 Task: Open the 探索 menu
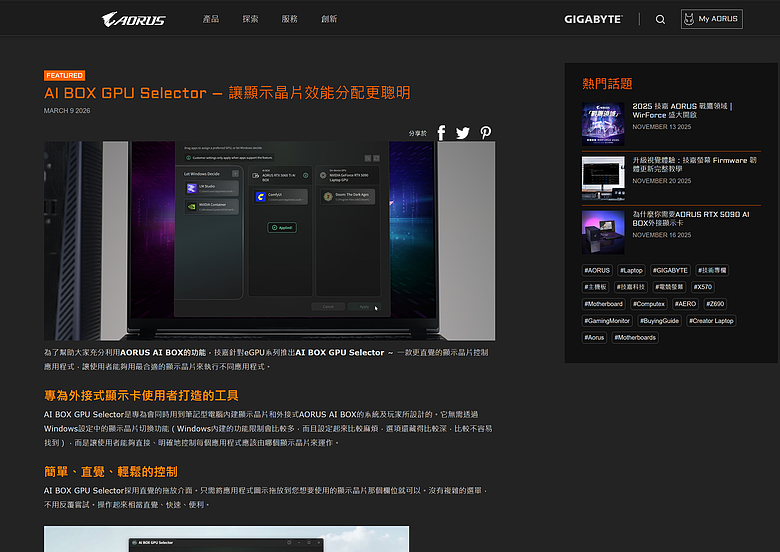[x=250, y=19]
